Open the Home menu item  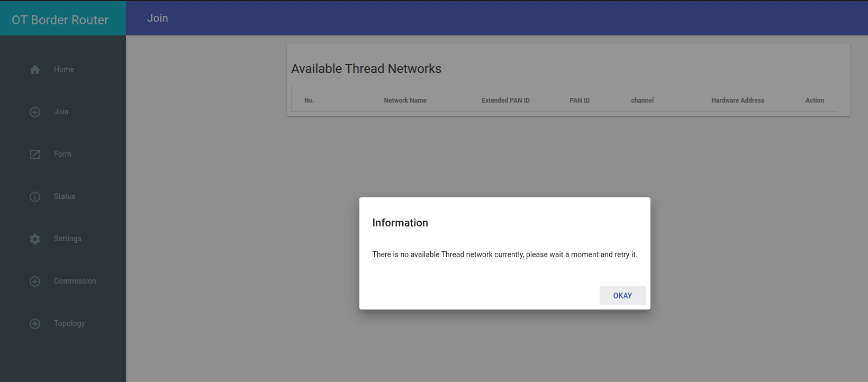pyautogui.click(x=64, y=69)
